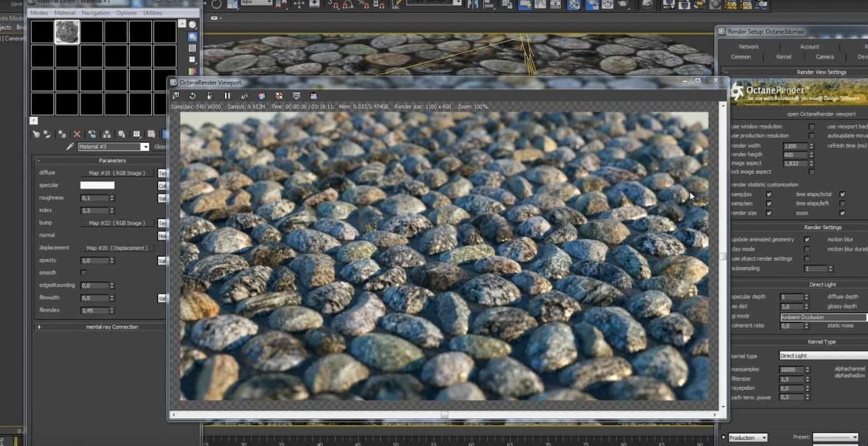The height and width of the screenshot is (446, 868).
Task: Click the first icon in OctaneRender Viewport toolbar
Action: 176,96
